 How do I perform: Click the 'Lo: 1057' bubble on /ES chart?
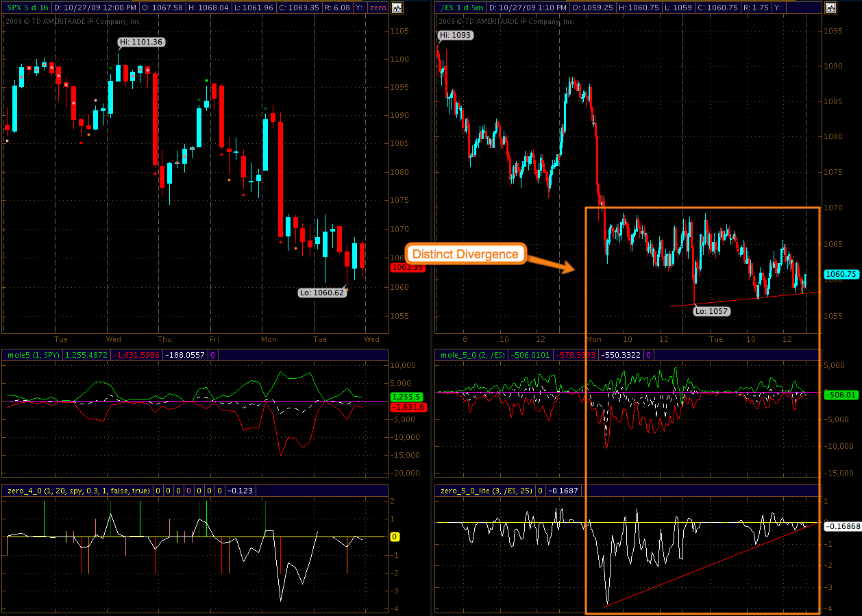pyautogui.click(x=711, y=311)
